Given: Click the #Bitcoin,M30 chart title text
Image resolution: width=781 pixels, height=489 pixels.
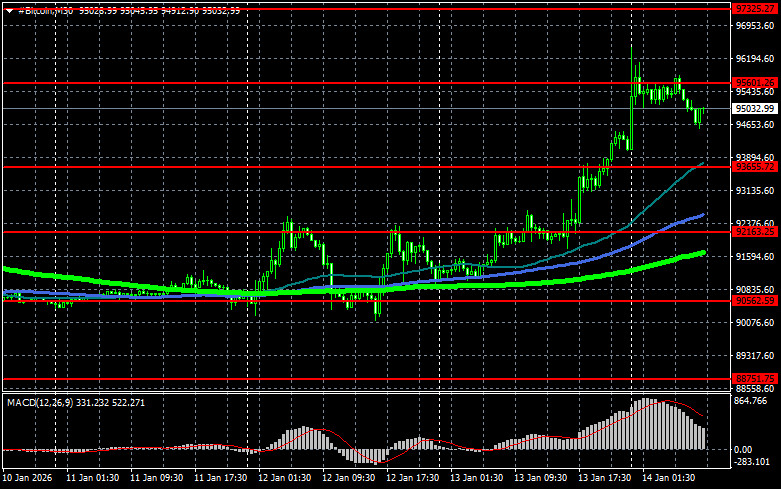Looking at the screenshot, I should (x=46, y=10).
